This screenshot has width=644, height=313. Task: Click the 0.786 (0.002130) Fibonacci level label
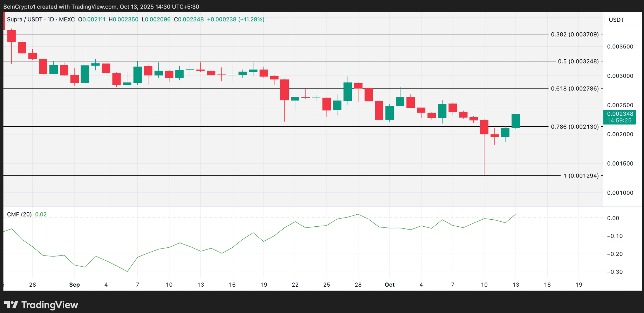pos(575,127)
